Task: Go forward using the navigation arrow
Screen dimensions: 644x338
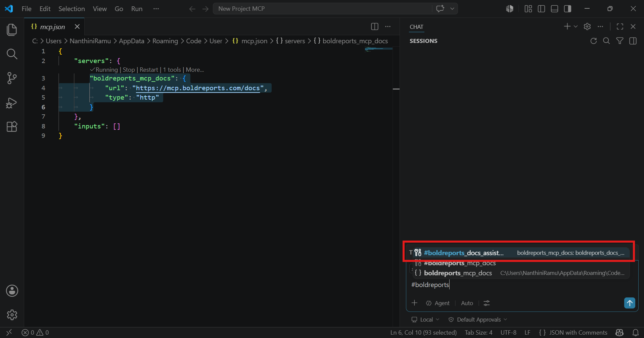Action: pyautogui.click(x=205, y=9)
